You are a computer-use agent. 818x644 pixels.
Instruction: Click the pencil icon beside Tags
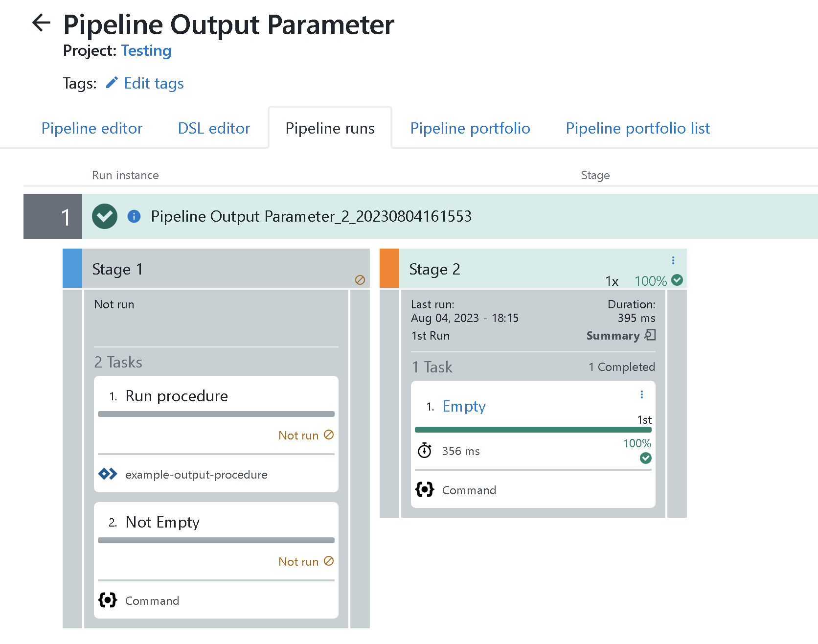(x=112, y=83)
